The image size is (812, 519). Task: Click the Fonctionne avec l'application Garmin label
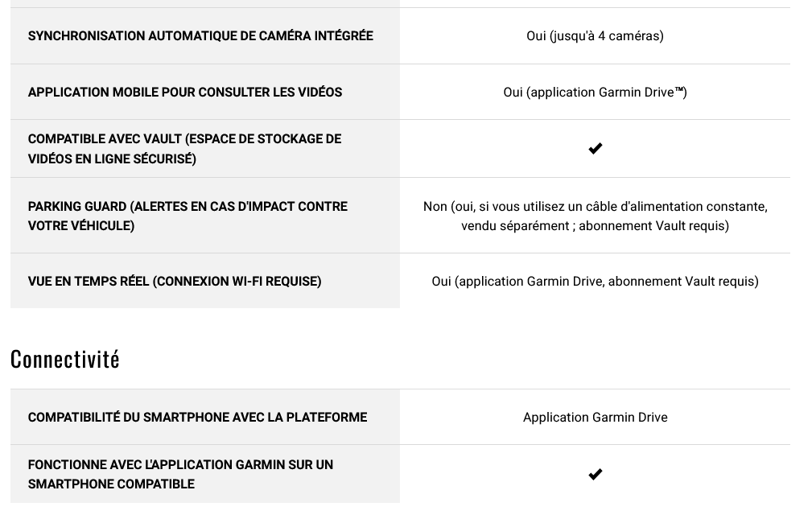click(x=180, y=474)
